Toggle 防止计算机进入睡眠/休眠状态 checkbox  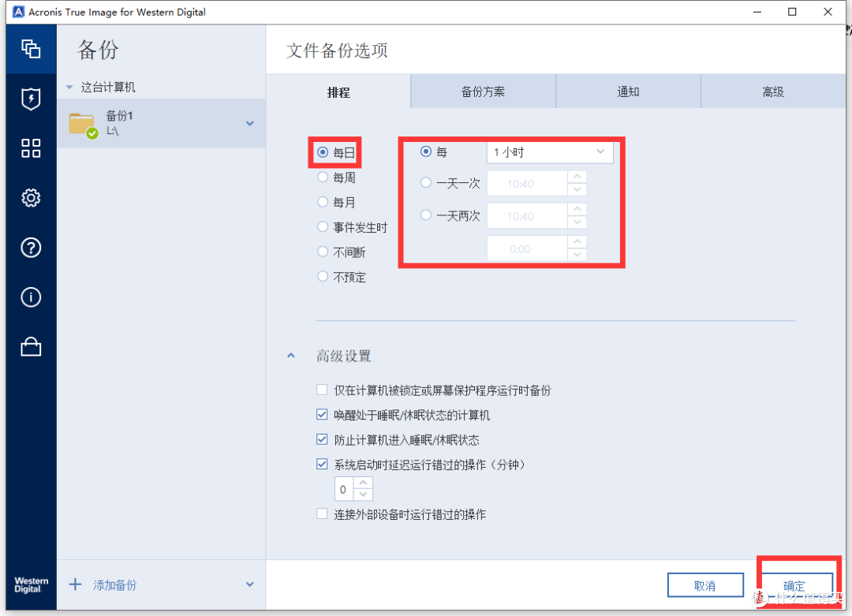pos(322,439)
